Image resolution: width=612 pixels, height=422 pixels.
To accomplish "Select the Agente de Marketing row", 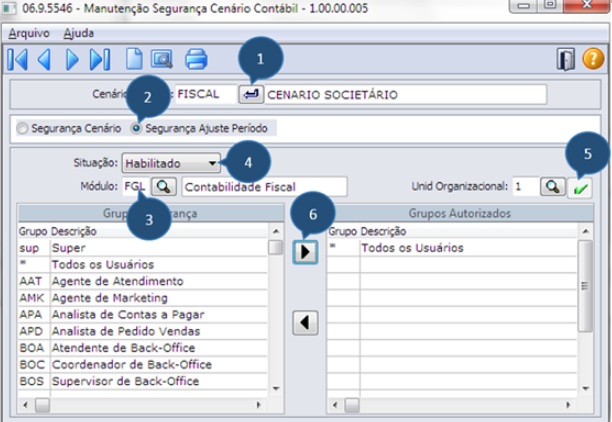I will tap(142, 298).
